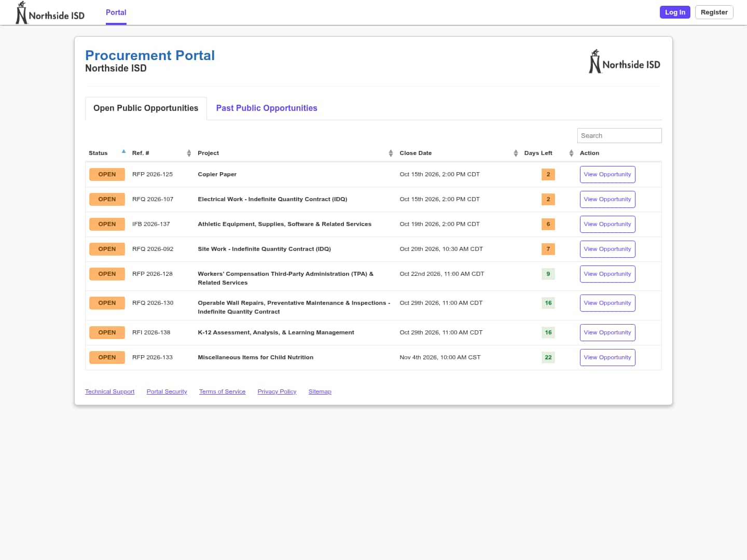
Task: Click the Northside ISD logo in header
Action: 50,12
